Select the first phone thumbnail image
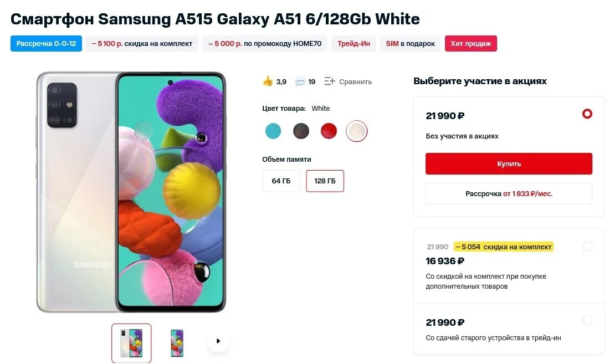 131,343
